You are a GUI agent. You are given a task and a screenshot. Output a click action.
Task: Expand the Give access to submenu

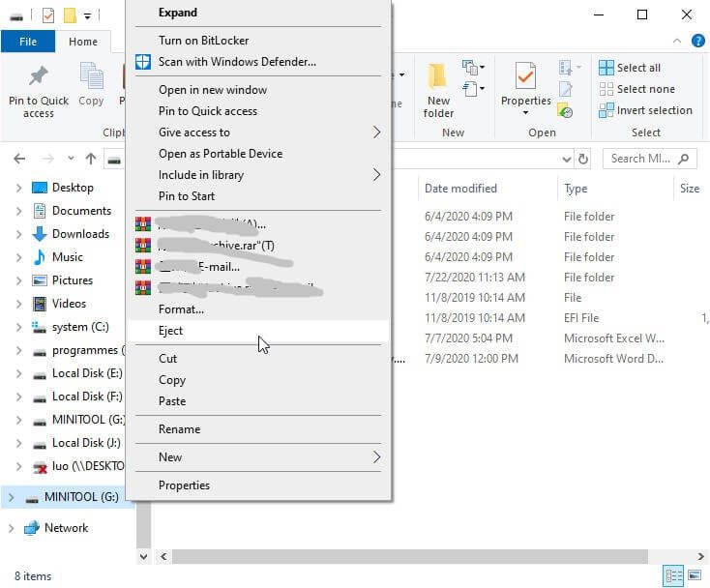click(x=257, y=132)
